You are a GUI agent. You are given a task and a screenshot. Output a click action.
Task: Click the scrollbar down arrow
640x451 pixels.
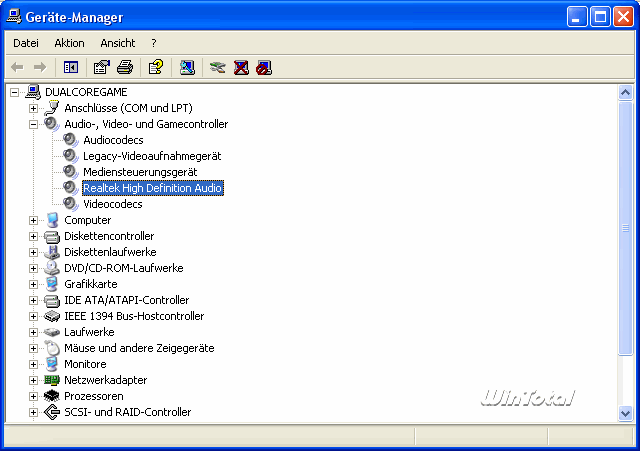click(625, 413)
